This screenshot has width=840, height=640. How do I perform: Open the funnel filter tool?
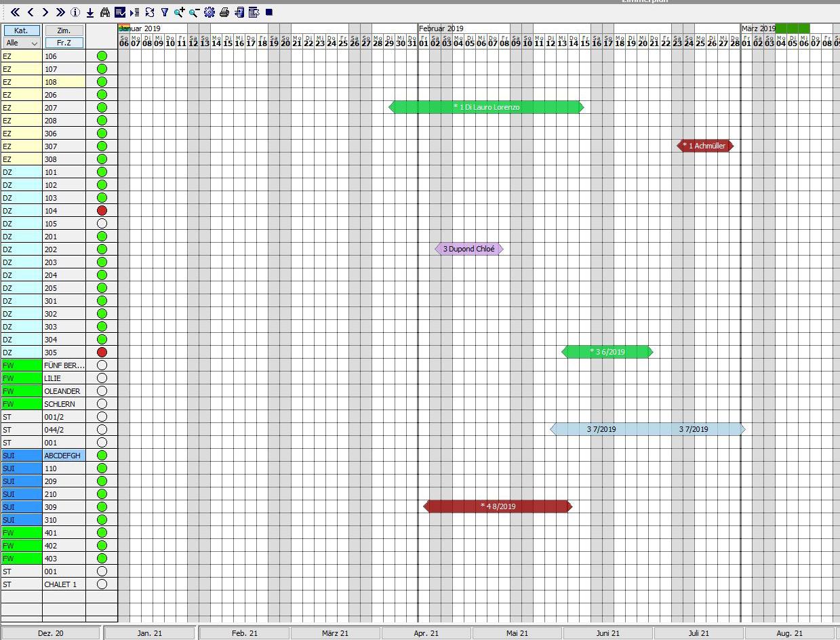(165, 12)
